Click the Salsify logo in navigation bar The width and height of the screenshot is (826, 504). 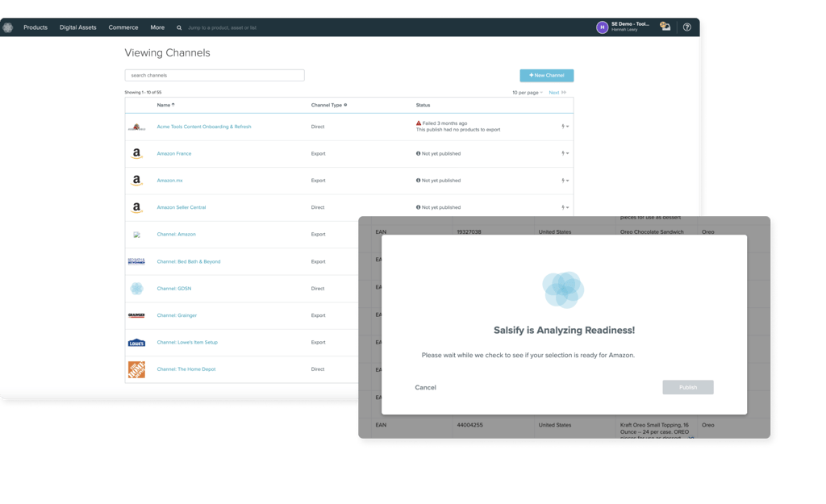[x=7, y=27]
